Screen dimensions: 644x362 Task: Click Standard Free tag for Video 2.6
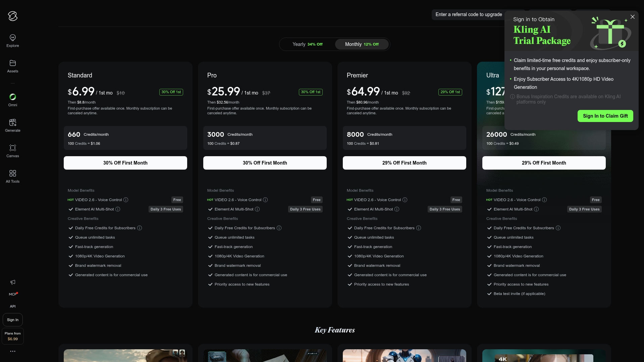(x=177, y=200)
